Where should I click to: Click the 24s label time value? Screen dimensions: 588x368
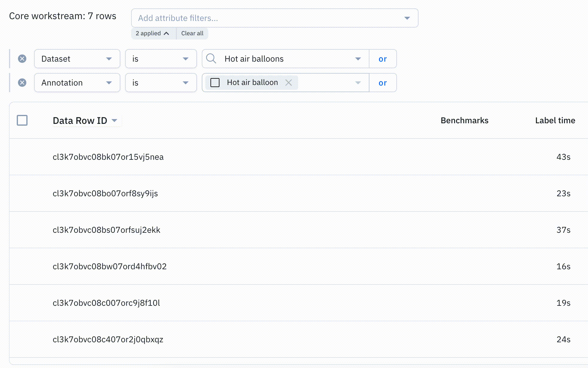[563, 339]
